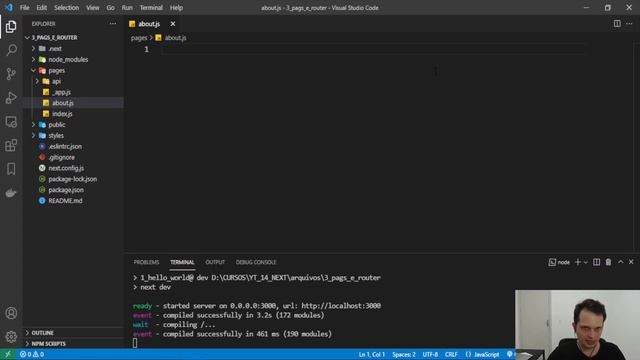Open the Remote Explorer view
The height and width of the screenshot is (360, 640).
pyautogui.click(x=11, y=122)
